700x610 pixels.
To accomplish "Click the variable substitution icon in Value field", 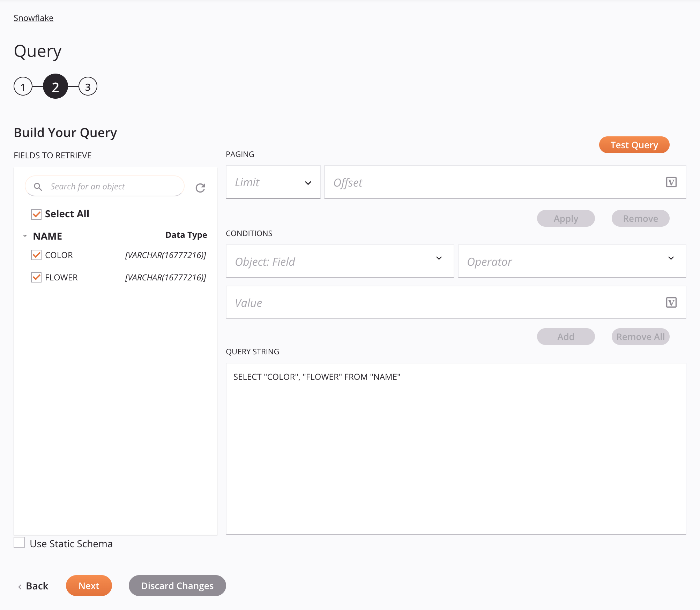I will coord(671,302).
